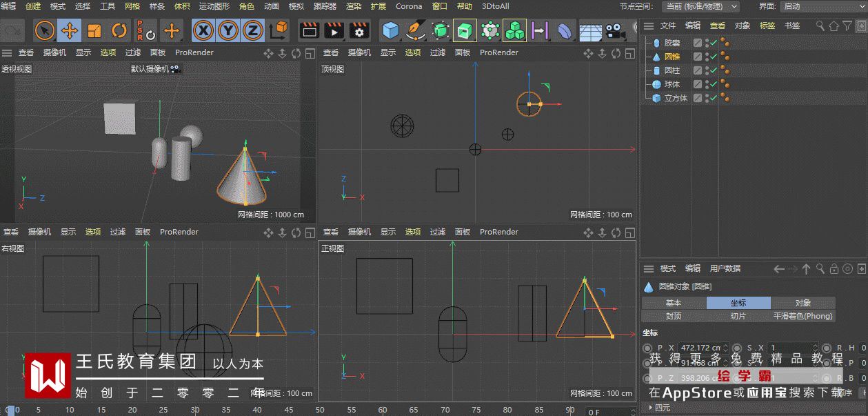The image size is (868, 416).
Task: Expand the 四元 section
Action: click(x=650, y=408)
